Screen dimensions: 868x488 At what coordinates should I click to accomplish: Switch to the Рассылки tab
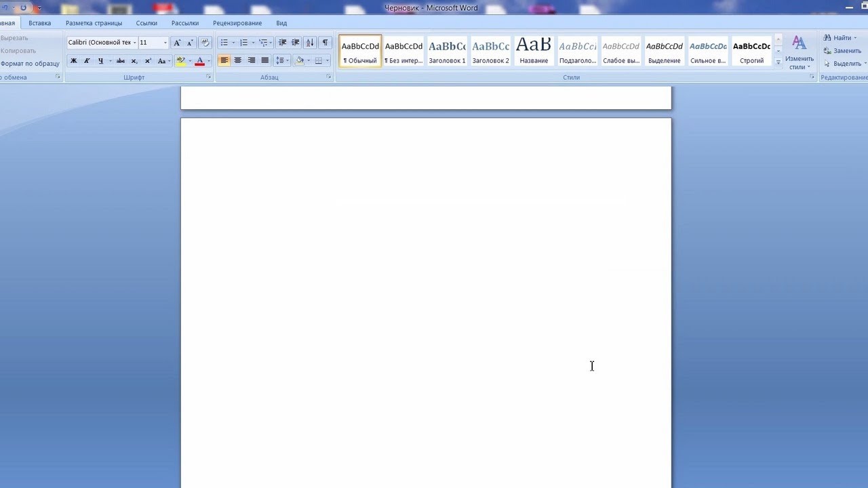pos(185,23)
